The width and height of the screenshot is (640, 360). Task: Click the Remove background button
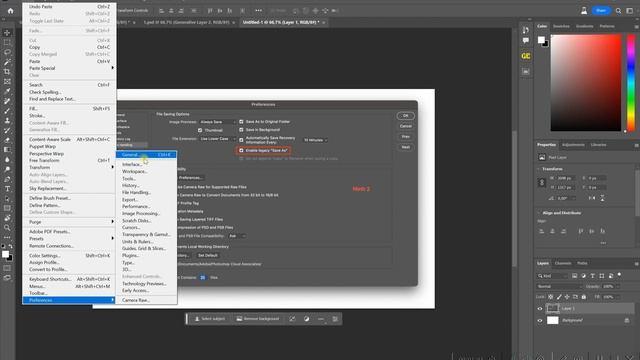pyautogui.click(x=258, y=319)
